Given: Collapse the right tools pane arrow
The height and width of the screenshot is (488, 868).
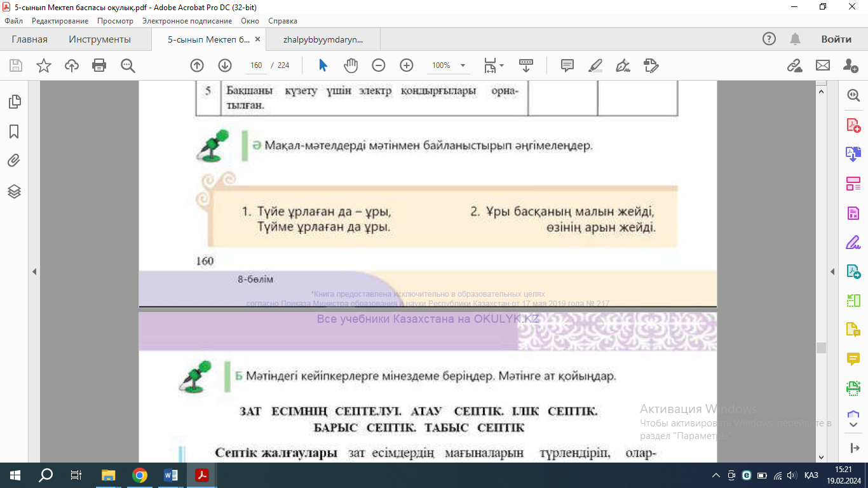Looking at the screenshot, I should point(832,271).
